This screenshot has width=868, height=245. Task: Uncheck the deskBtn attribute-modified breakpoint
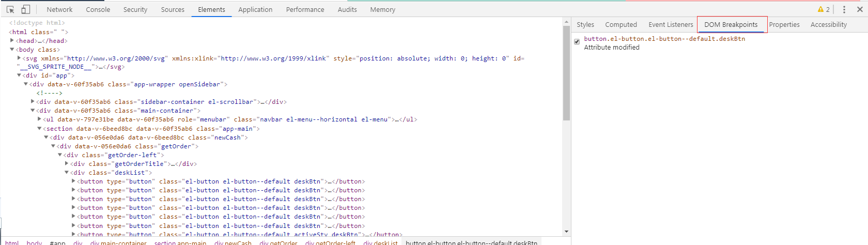pyautogui.click(x=577, y=42)
